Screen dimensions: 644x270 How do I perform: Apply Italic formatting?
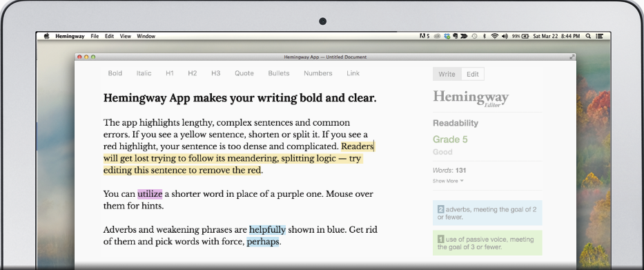[x=144, y=73]
